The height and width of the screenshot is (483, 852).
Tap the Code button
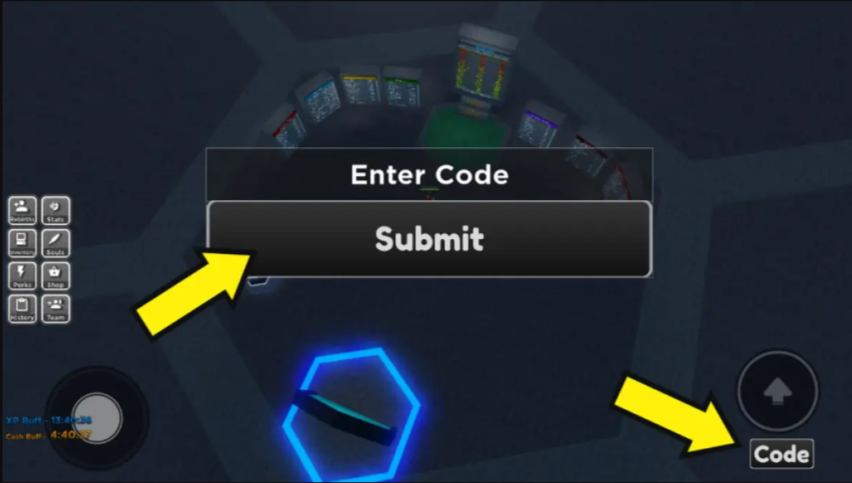[781, 454]
